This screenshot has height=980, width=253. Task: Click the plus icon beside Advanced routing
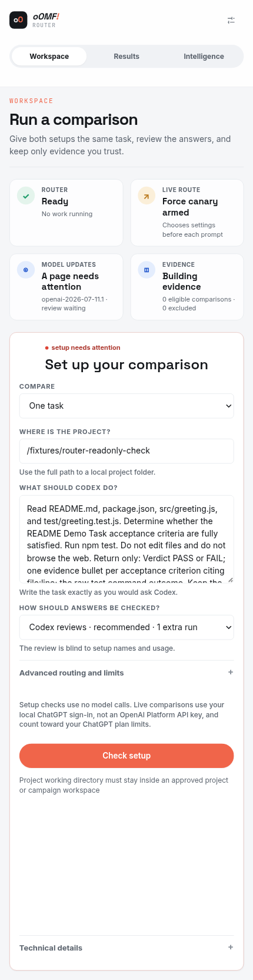[231, 672]
